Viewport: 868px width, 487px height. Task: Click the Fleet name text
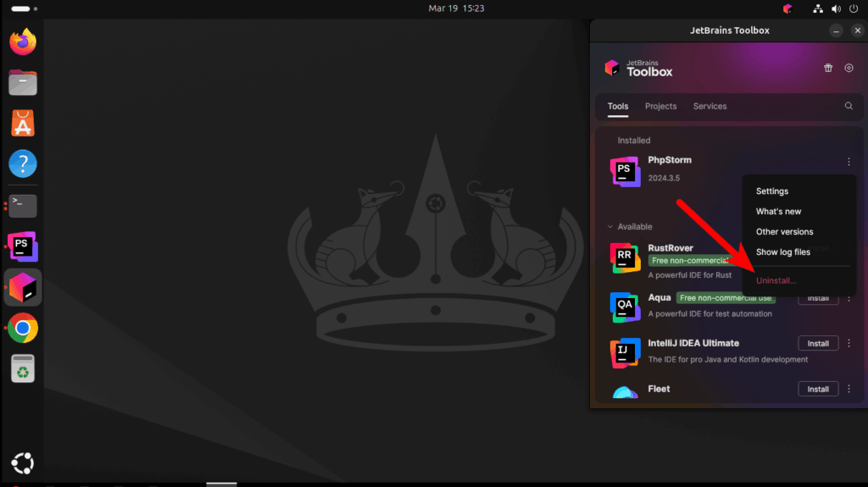click(659, 389)
